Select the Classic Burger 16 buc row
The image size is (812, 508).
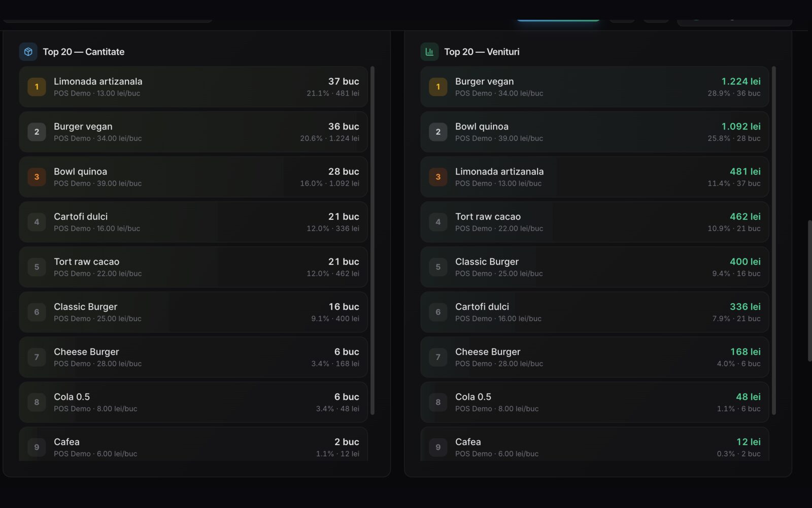[193, 312]
